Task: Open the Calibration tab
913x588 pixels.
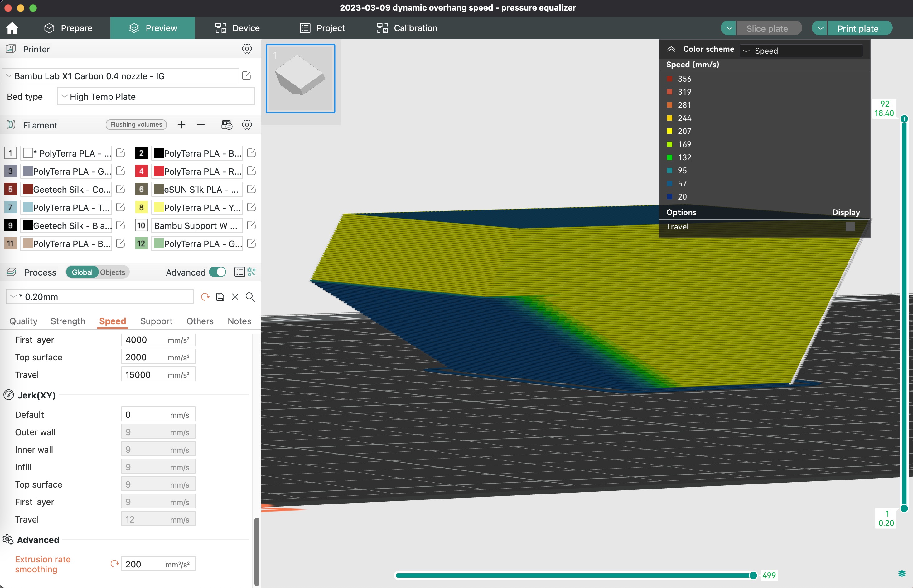Action: click(x=407, y=28)
